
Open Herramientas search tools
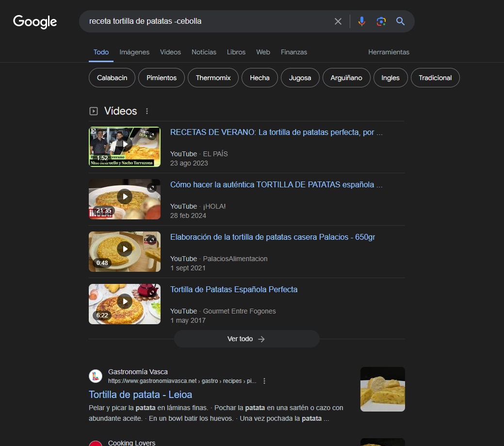pyautogui.click(x=389, y=52)
